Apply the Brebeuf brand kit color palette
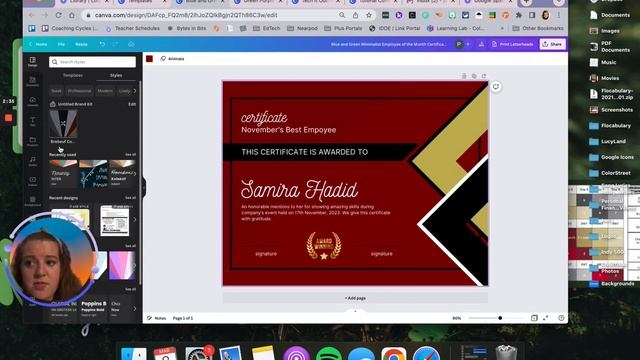This screenshot has height=360, width=640. coord(63,124)
